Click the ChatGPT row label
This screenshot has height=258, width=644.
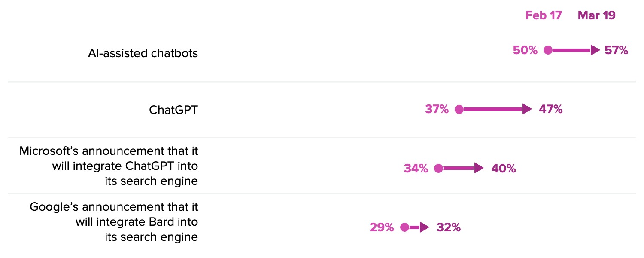(x=173, y=110)
